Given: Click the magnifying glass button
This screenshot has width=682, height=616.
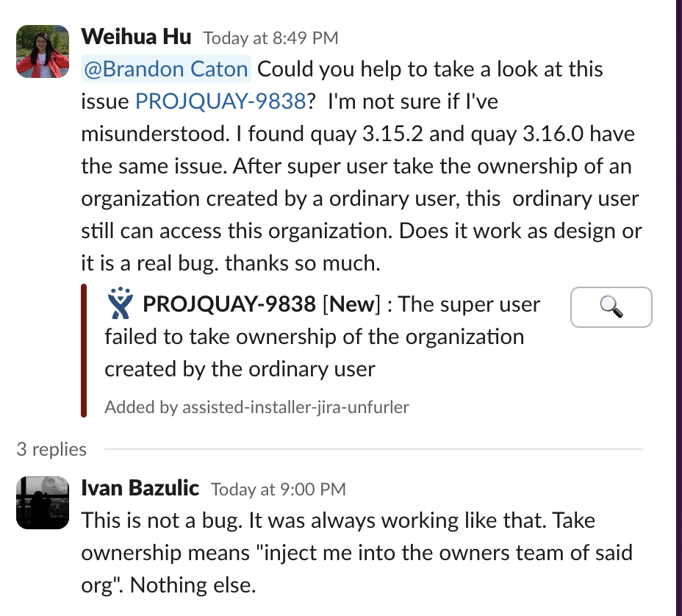Looking at the screenshot, I should pyautogui.click(x=611, y=307).
